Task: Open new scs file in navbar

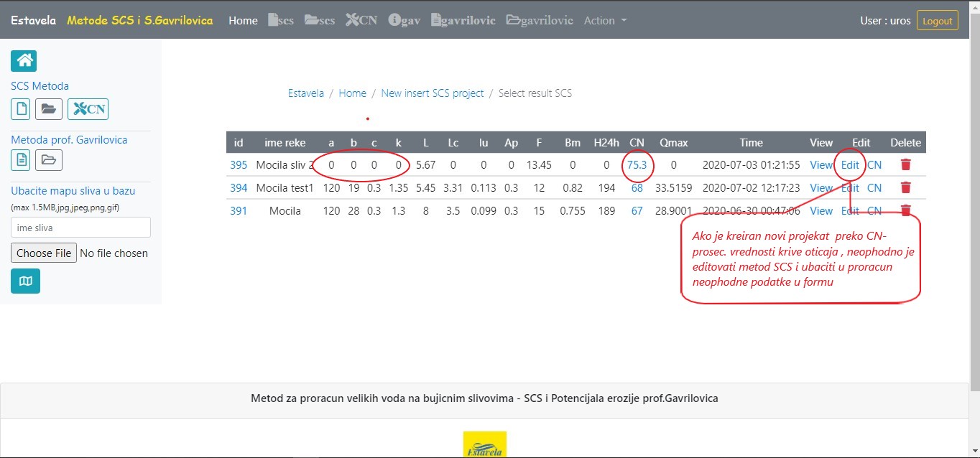Action: (281, 21)
